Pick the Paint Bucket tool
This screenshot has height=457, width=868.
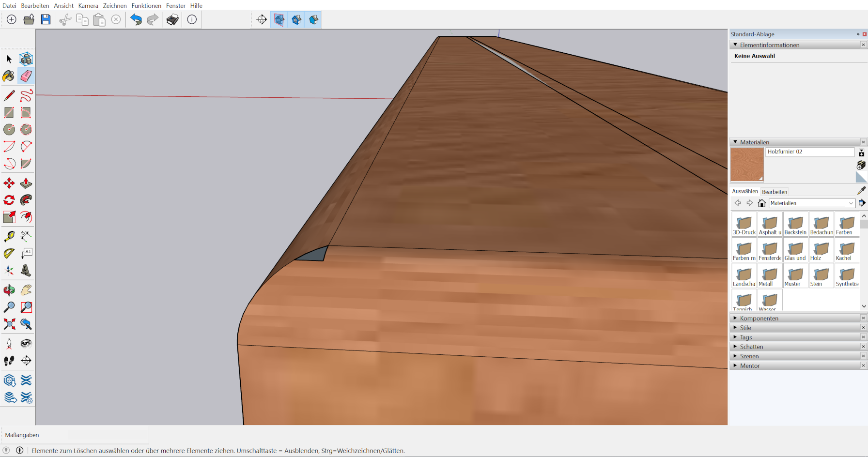pos(9,76)
